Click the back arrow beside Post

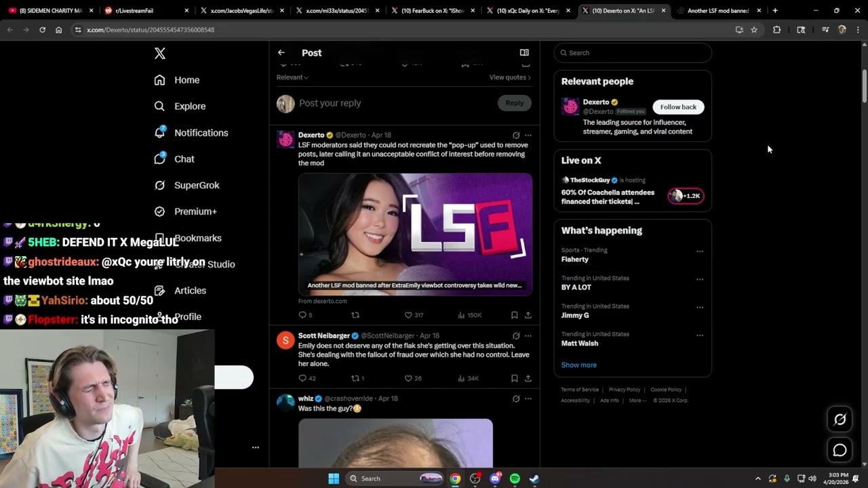[x=281, y=53]
